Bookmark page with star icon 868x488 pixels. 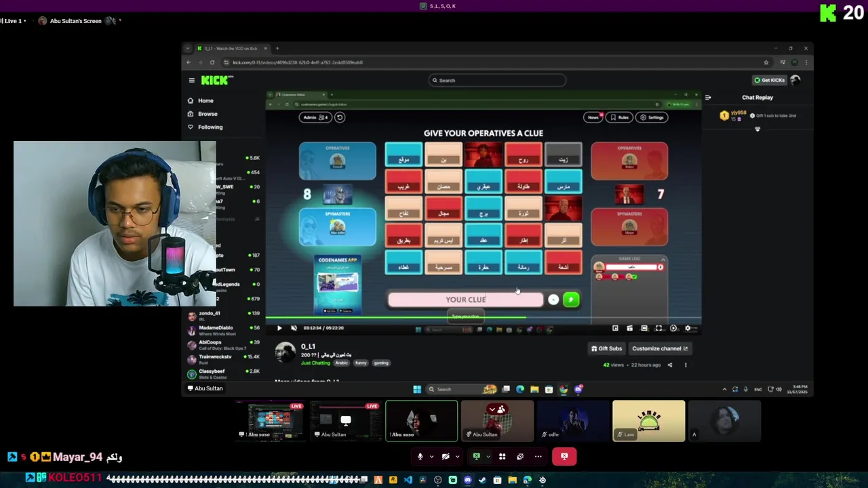tap(766, 62)
